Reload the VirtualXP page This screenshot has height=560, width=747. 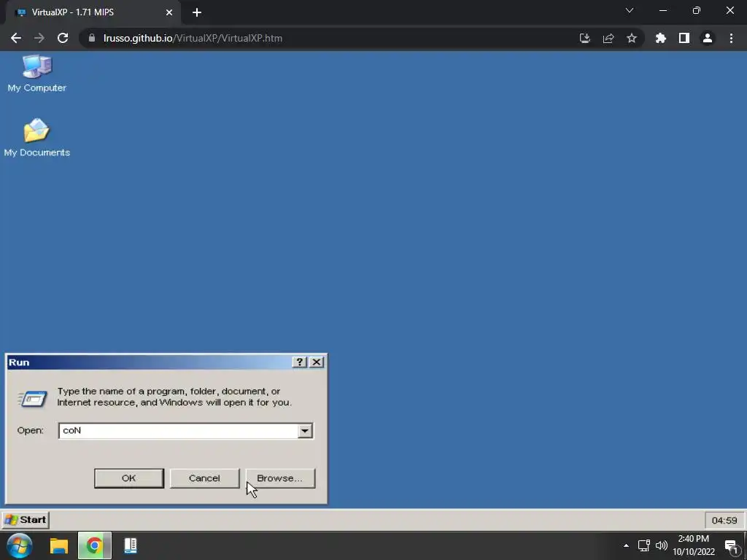(63, 38)
